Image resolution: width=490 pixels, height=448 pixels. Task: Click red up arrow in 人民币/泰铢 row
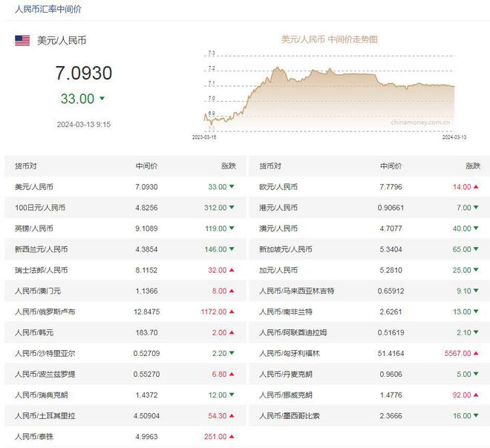tap(232, 436)
